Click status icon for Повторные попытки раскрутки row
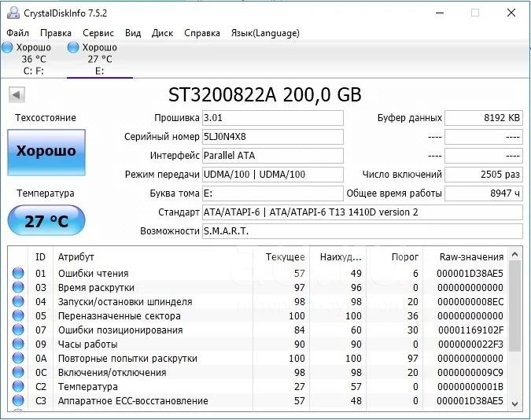Viewport: 531px width, 420px height. click(18, 358)
